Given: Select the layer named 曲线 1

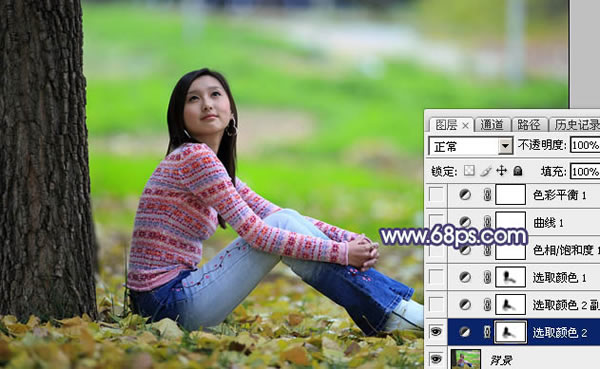Looking at the screenshot, I should [548, 223].
